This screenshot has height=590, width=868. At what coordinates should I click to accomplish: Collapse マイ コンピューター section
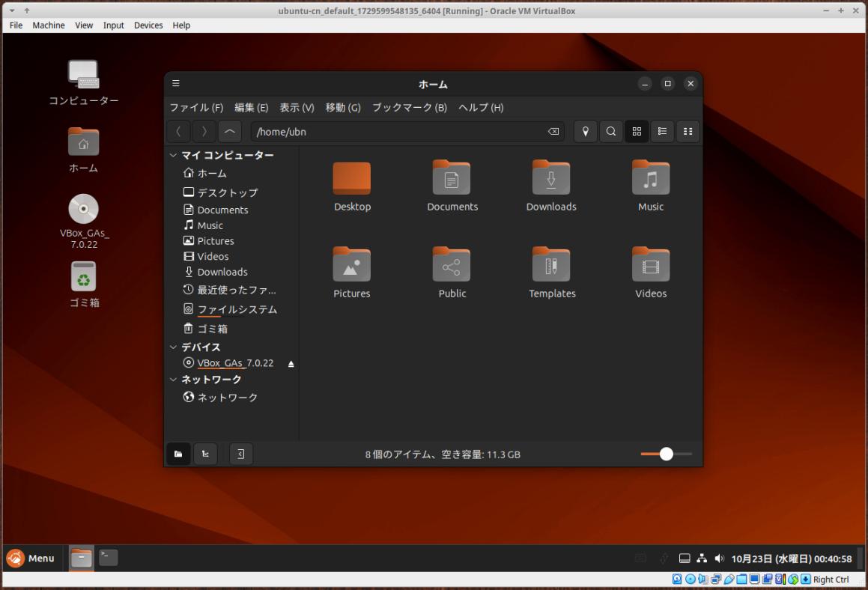click(173, 156)
